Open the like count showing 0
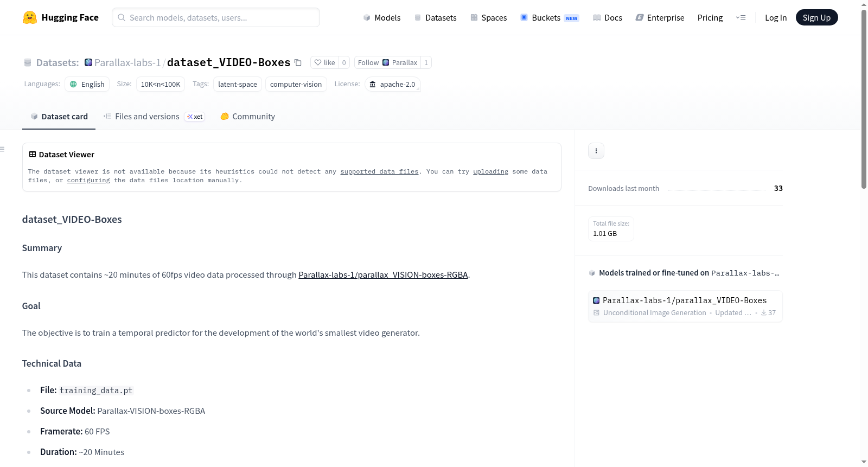The image size is (868, 467). (344, 62)
